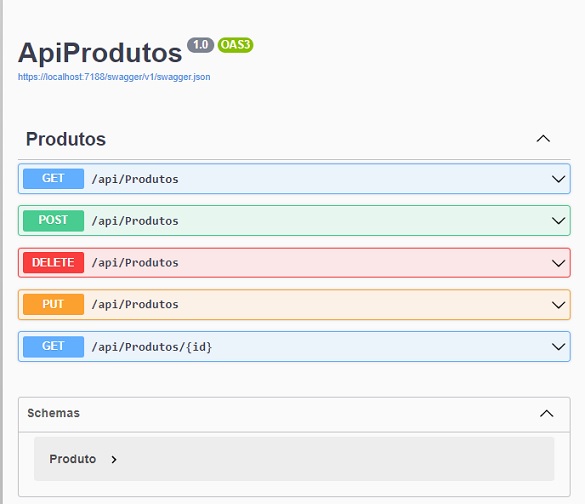Open the swagger.json link
This screenshot has height=504, width=585.
114,77
